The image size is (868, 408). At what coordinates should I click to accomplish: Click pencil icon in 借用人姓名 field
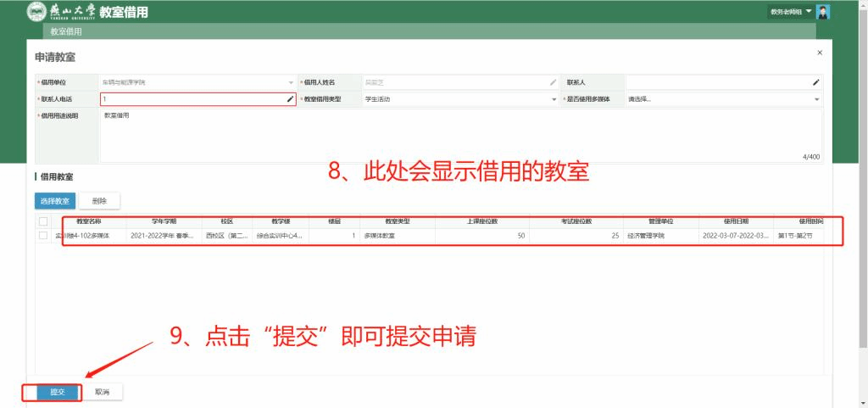tap(553, 82)
